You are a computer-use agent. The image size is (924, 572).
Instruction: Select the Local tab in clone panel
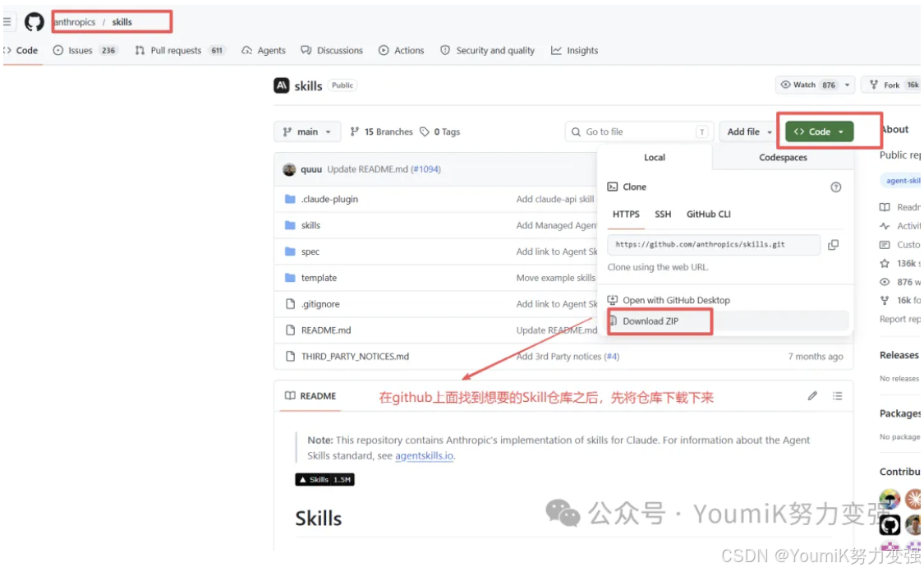[654, 158]
